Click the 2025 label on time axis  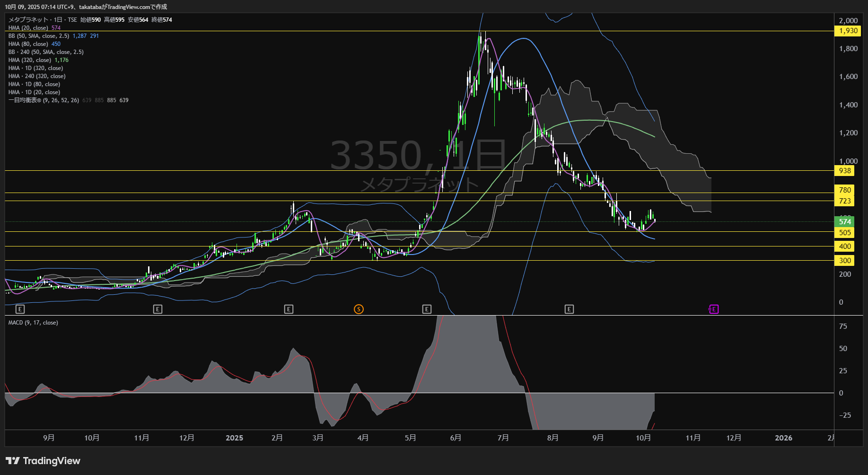234,438
